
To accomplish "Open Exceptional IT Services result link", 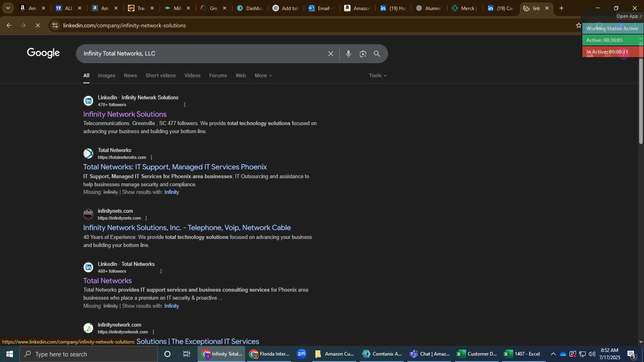I will (x=198, y=341).
